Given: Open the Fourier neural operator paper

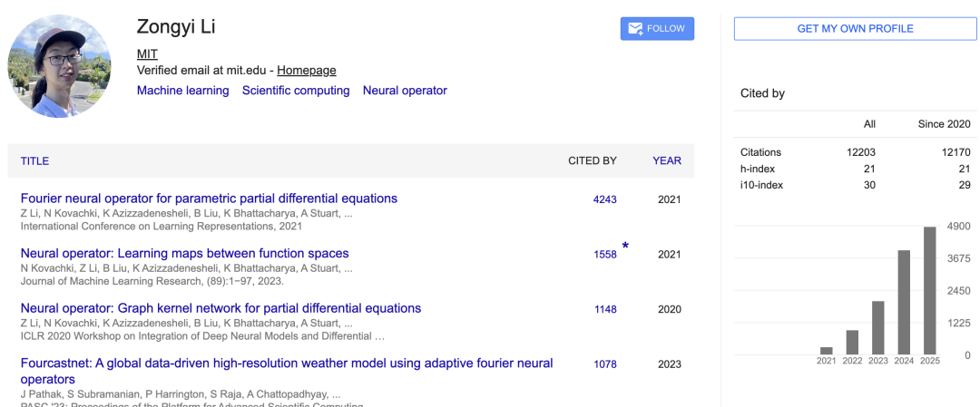Looking at the screenshot, I should tap(209, 199).
